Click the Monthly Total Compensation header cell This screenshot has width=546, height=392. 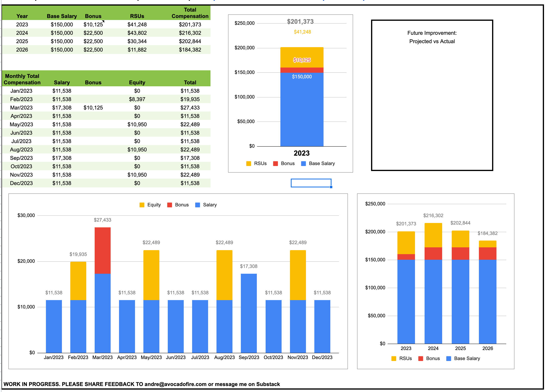[x=22, y=79]
